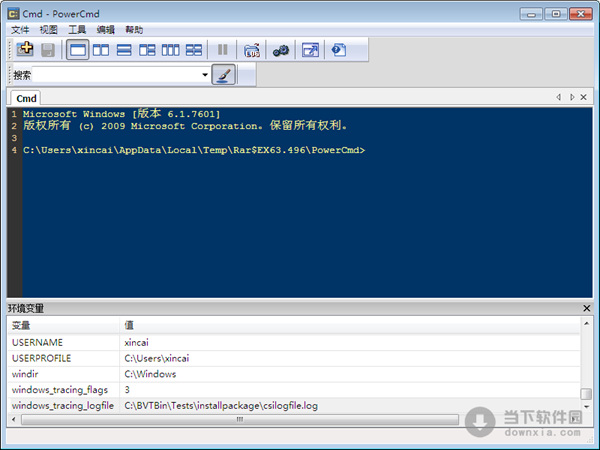This screenshot has width=600, height=450.
Task: Switch to the Cmd tab
Action: (26, 98)
